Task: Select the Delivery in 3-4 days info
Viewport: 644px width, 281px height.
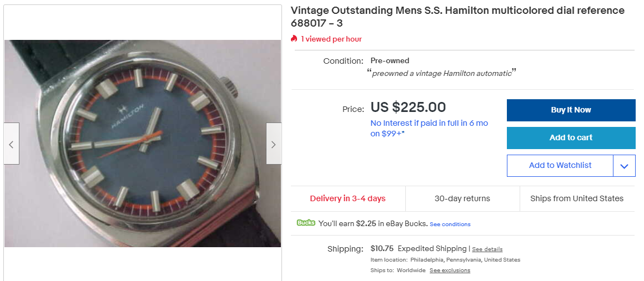Action: coord(348,198)
